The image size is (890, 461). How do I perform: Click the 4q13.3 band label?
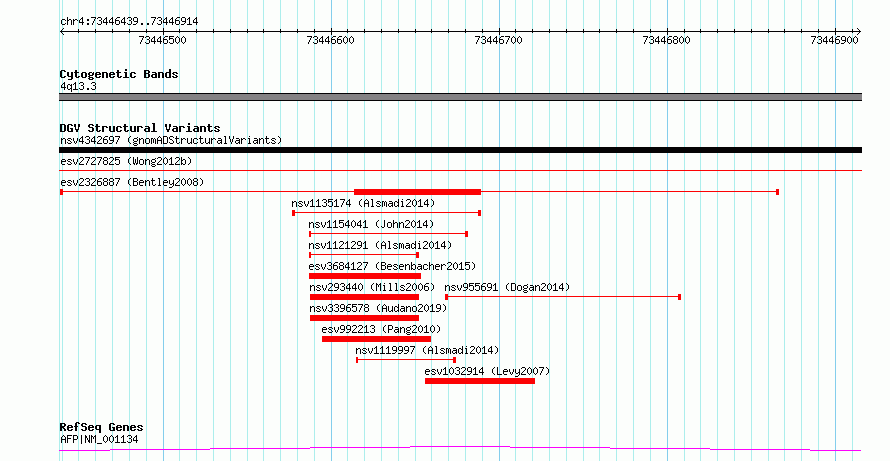click(78, 87)
